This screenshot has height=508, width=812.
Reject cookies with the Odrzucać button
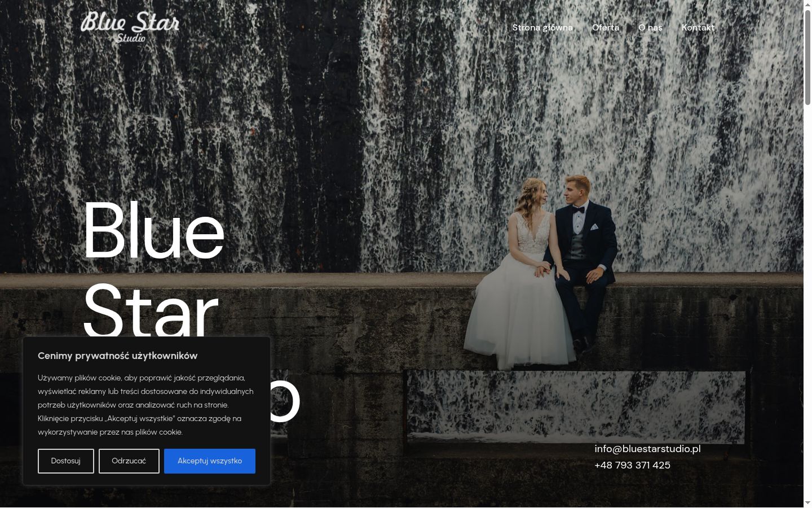129,461
